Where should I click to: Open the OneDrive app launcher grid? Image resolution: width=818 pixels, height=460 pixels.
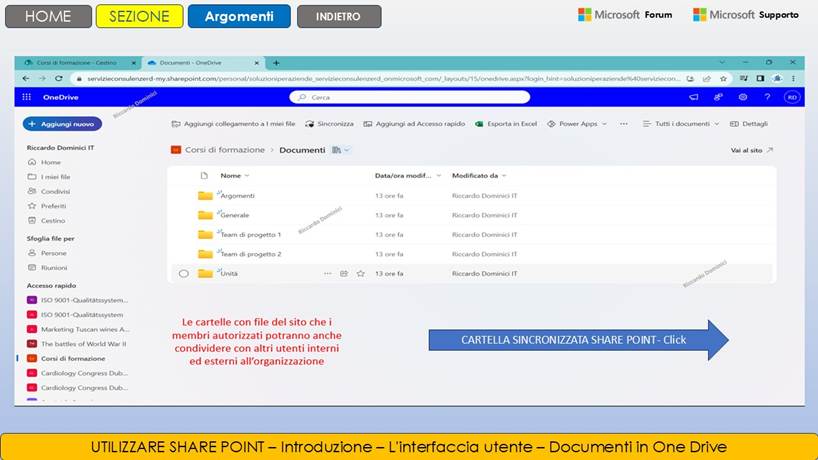click(27, 97)
